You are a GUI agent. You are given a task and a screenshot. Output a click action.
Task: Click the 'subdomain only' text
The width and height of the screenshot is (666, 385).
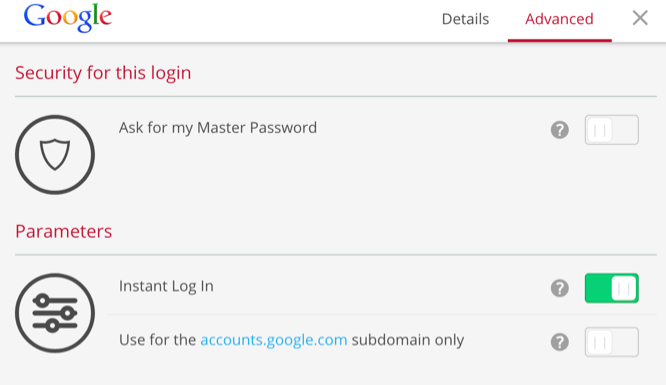pos(408,340)
